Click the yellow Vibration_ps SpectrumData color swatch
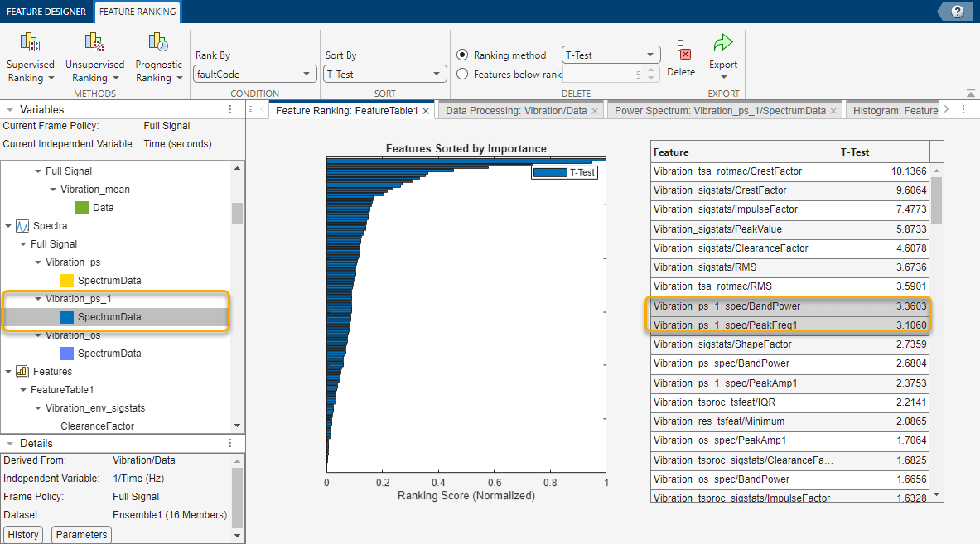 click(x=67, y=281)
